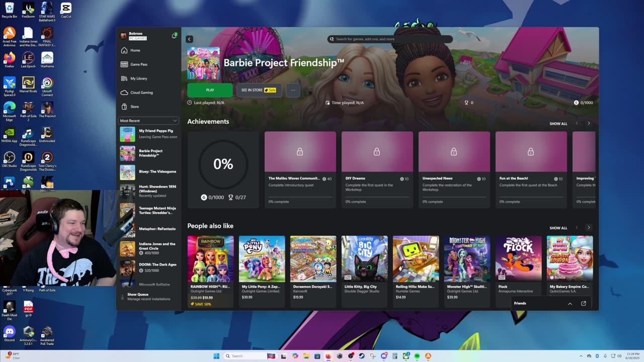The height and width of the screenshot is (362, 644).
Task: Open the NVIDIA App desktop shortcut
Action: 10,135
